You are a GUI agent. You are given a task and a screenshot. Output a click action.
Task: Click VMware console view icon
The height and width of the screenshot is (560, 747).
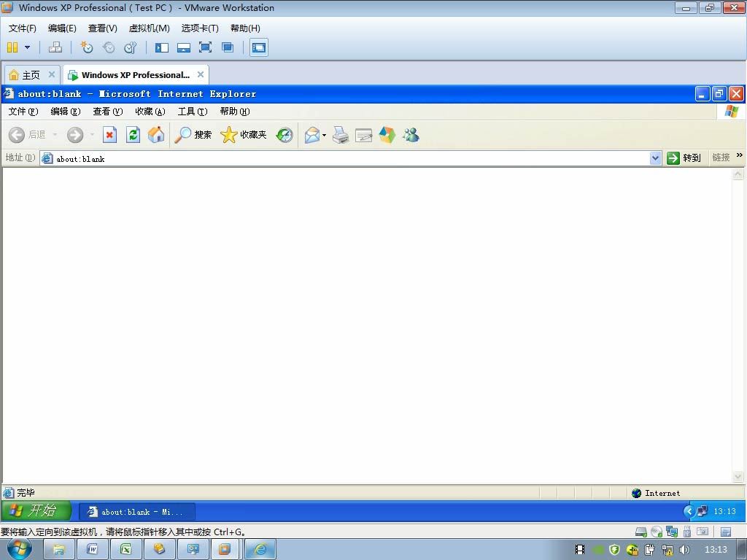[259, 47]
